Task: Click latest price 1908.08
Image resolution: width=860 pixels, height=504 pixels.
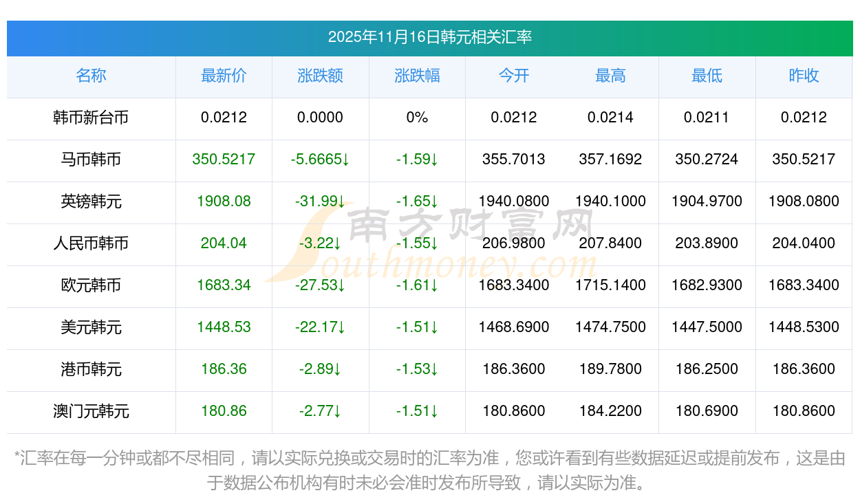Action: (x=224, y=201)
